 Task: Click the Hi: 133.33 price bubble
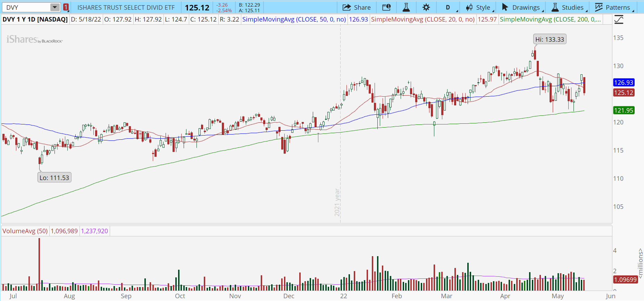[x=550, y=39]
